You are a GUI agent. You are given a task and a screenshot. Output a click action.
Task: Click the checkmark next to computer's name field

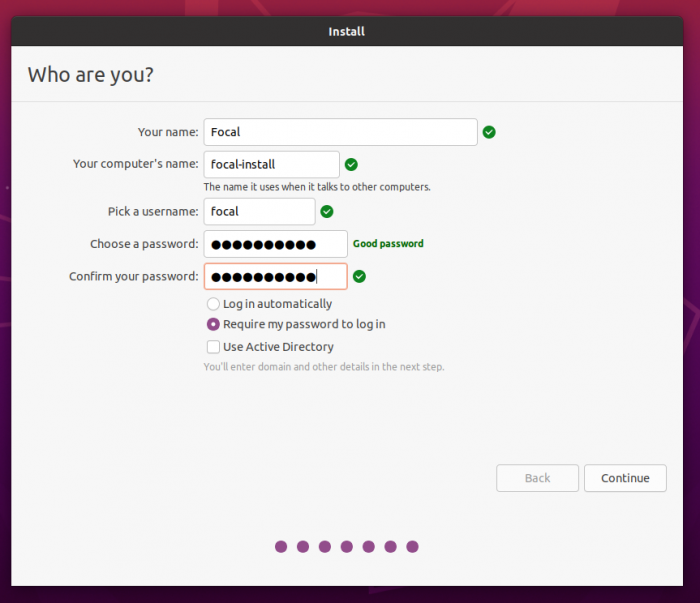click(x=351, y=165)
